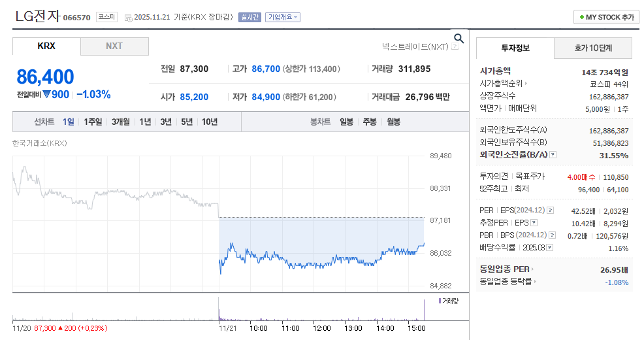Click the 거래량 volume legend
644x340 pixels.
pyautogui.click(x=448, y=301)
